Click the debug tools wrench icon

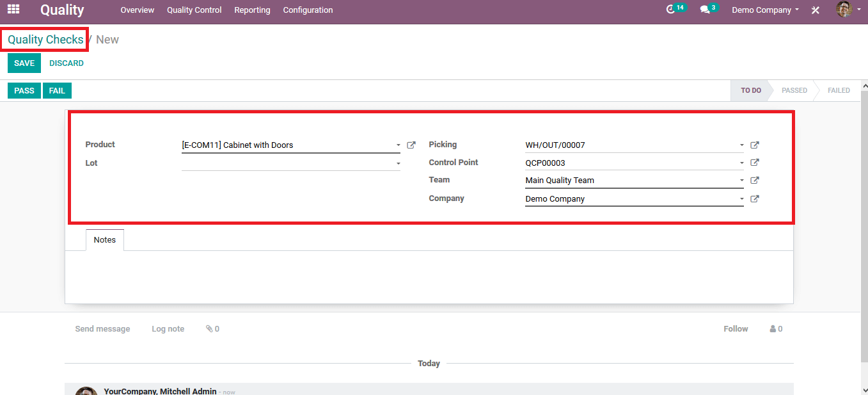click(816, 10)
